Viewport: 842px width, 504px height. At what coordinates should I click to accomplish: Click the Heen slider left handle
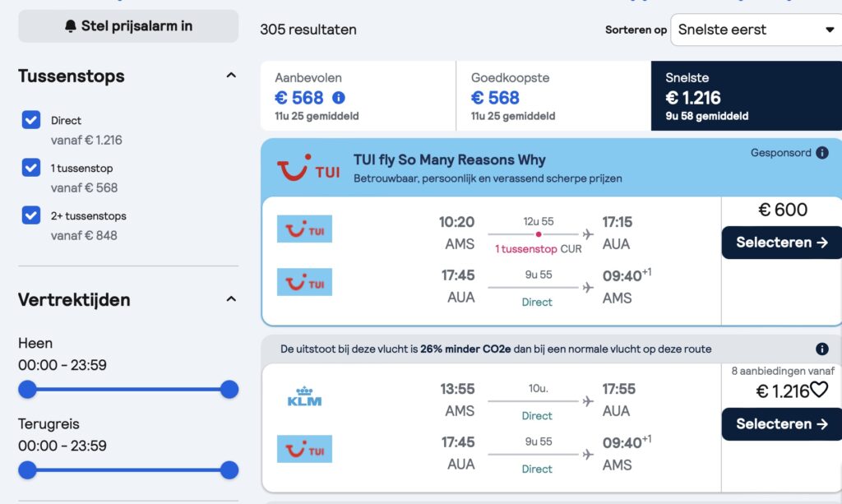coord(28,389)
